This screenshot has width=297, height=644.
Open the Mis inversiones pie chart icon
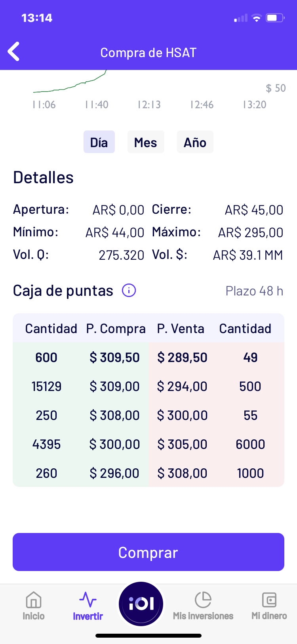[x=203, y=599]
